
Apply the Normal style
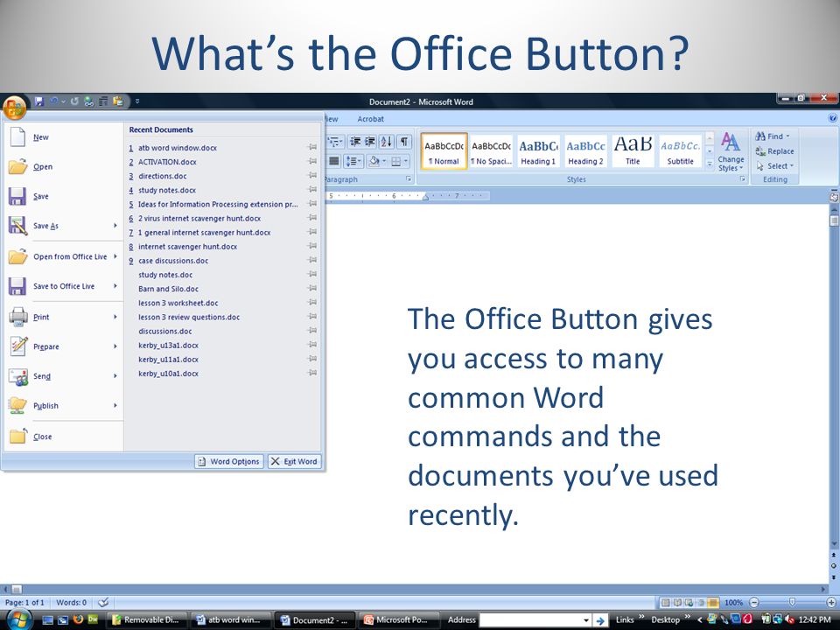pyautogui.click(x=444, y=151)
